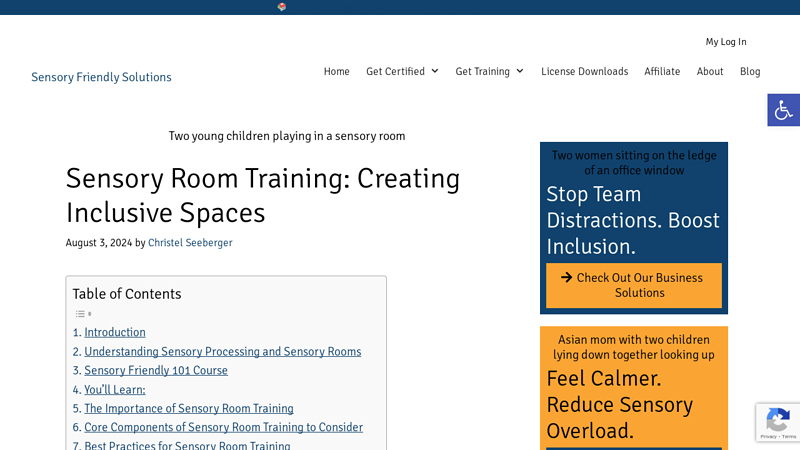Click the article title 'Sensory Room Training'
Screen dimensions: 800x450
click(x=263, y=195)
